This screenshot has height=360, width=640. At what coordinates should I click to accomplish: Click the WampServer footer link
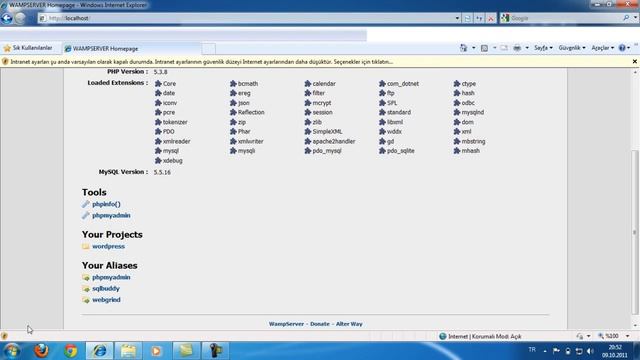[286, 324]
